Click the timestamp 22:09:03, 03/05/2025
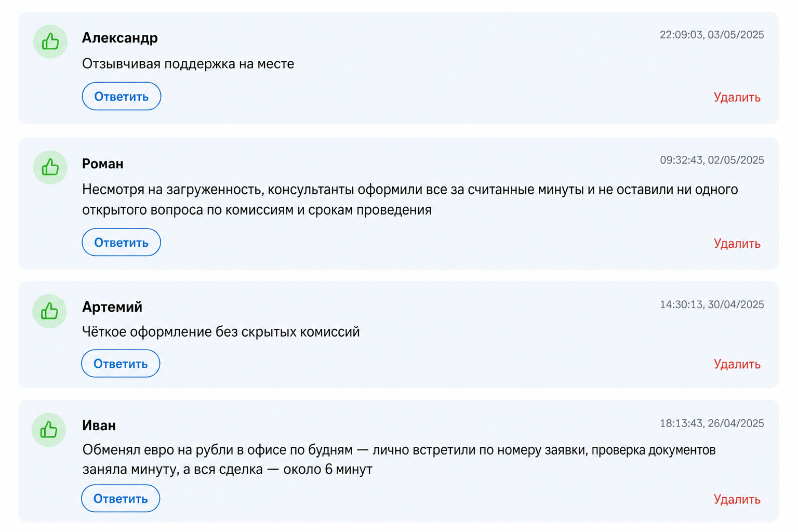The image size is (798, 532). pos(712,35)
